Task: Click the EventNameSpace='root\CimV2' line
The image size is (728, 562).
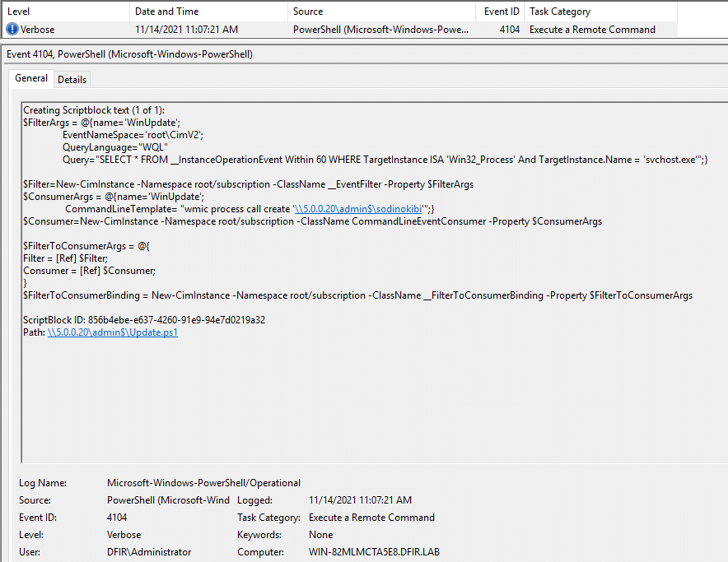Action: pos(133,135)
